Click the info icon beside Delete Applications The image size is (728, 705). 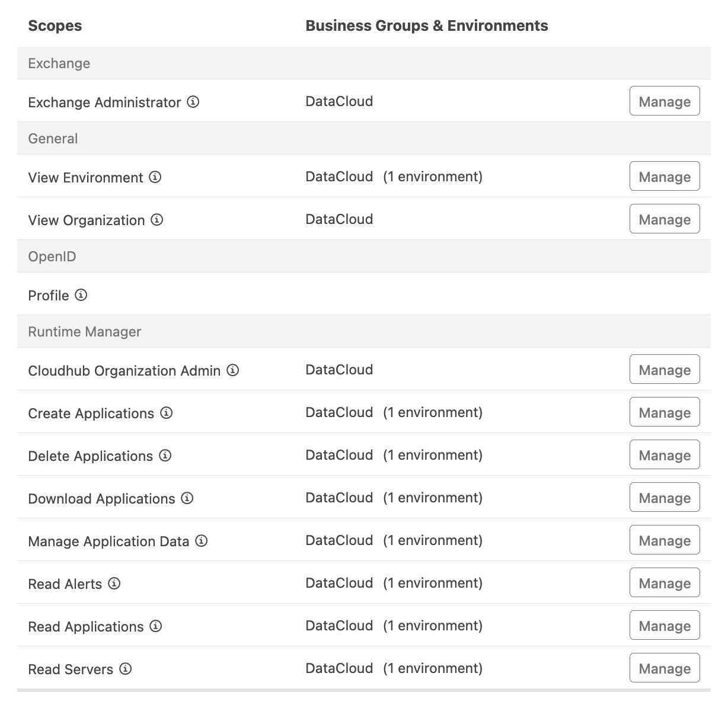pyautogui.click(x=165, y=456)
